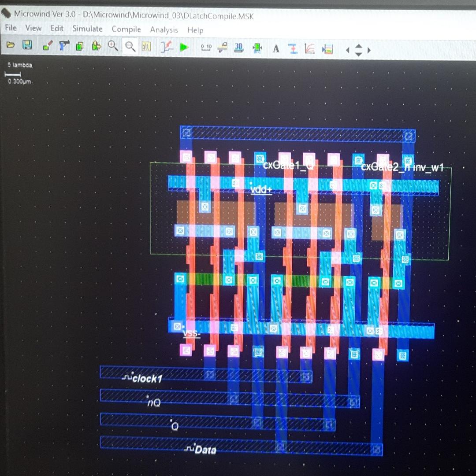Select the Add Text tool
This screenshot has width=476, height=476.
(276, 48)
